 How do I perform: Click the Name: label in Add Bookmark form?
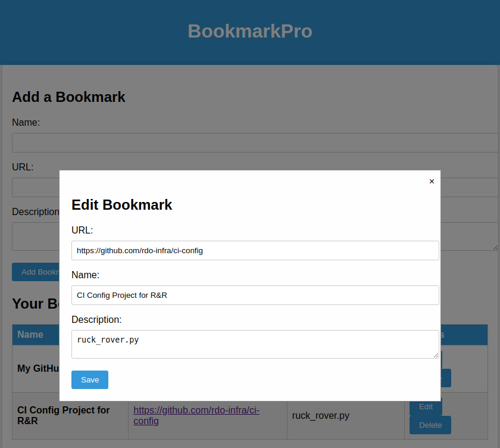coord(26,122)
